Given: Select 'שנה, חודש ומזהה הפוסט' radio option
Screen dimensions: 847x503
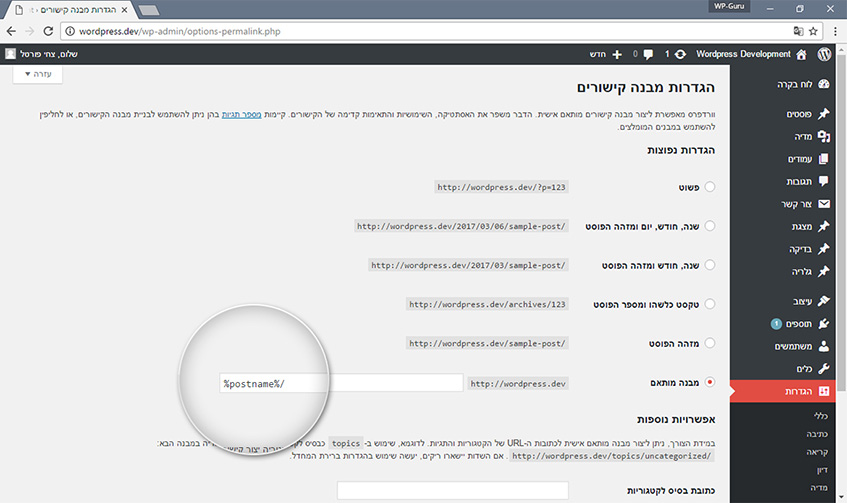Looking at the screenshot, I should [x=710, y=265].
